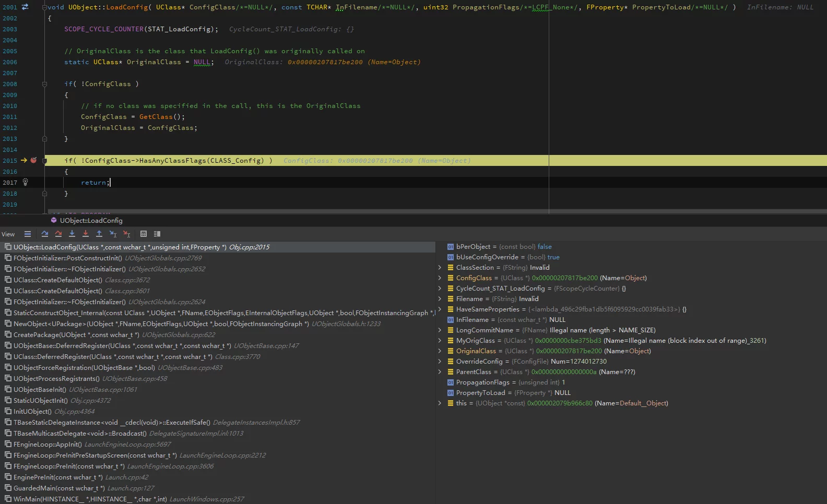Expand the ConfigClass variable node
Image resolution: width=827 pixels, height=504 pixels.
(x=440, y=278)
